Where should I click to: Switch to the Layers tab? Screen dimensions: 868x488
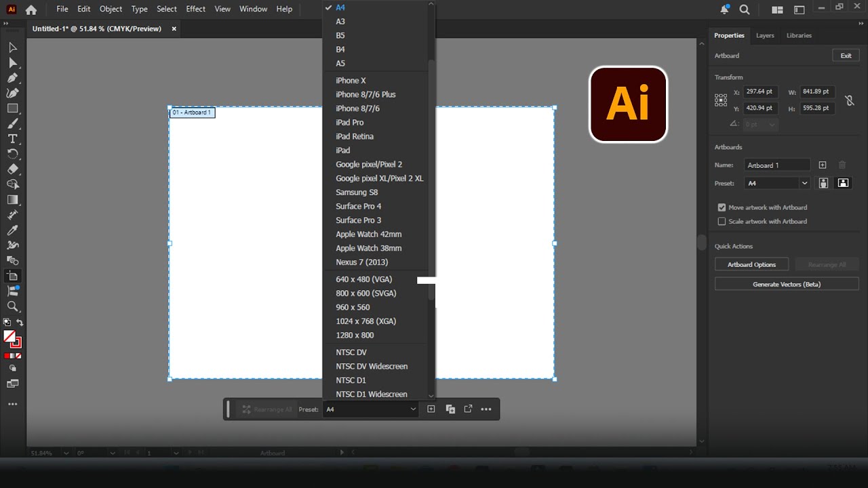click(765, 35)
